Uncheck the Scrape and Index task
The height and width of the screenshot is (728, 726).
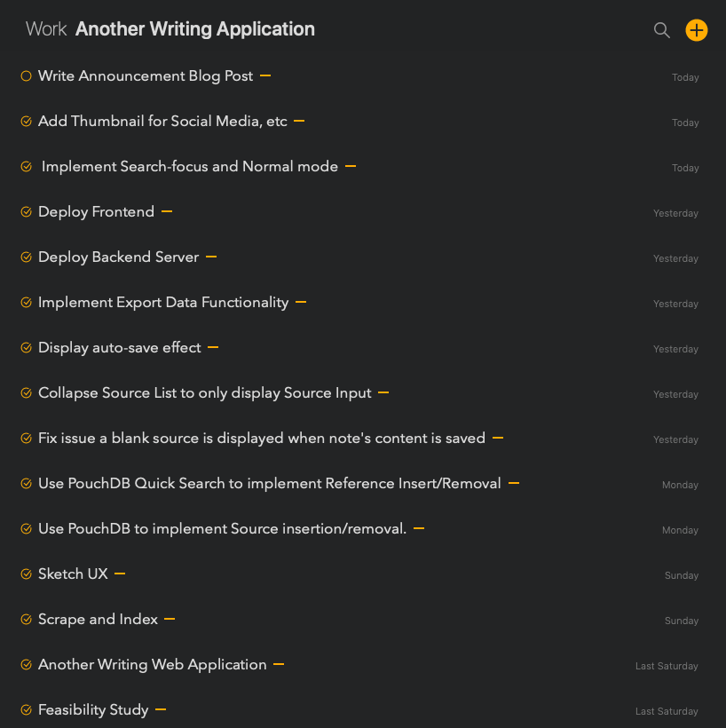(27, 619)
